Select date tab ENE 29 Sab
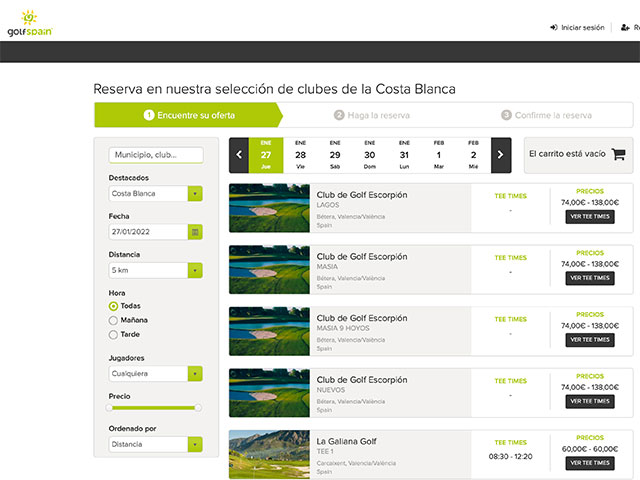The width and height of the screenshot is (640, 480). click(x=335, y=155)
